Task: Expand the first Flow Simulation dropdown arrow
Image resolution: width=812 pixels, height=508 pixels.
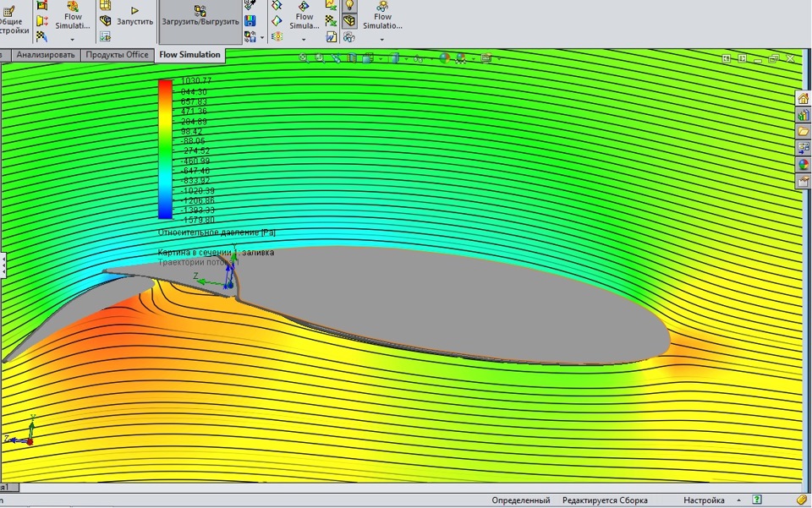Action: (73, 39)
